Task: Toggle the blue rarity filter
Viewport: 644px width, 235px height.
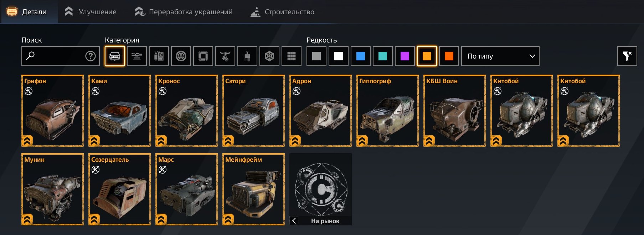Action: pyautogui.click(x=361, y=56)
